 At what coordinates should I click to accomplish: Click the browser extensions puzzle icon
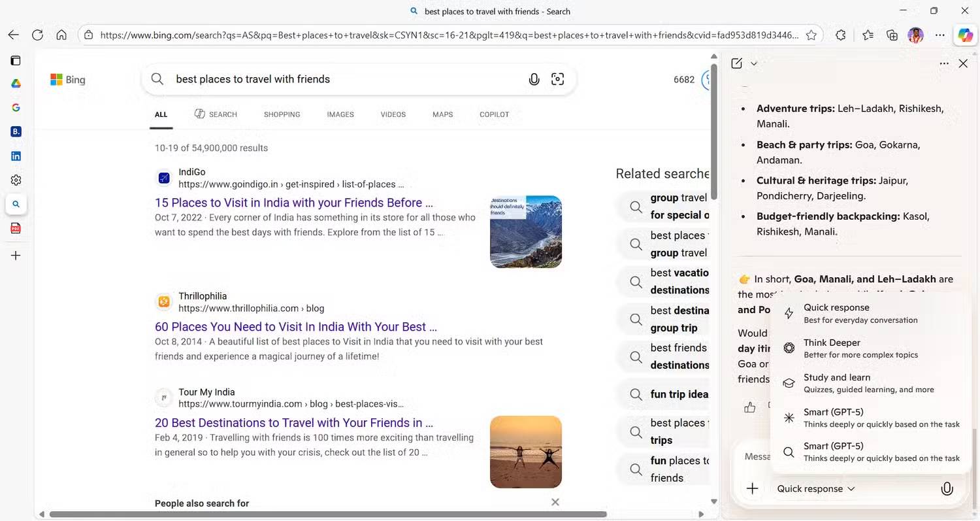[841, 35]
